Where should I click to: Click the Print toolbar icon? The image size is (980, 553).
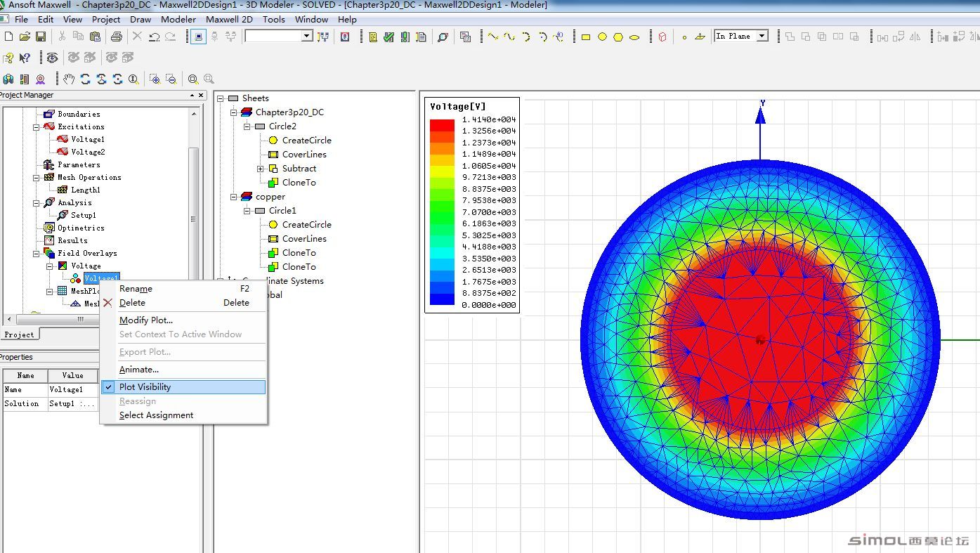[117, 37]
